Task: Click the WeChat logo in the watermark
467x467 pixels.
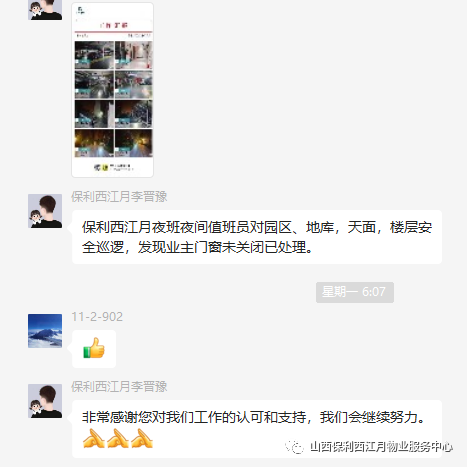Action: tap(294, 447)
